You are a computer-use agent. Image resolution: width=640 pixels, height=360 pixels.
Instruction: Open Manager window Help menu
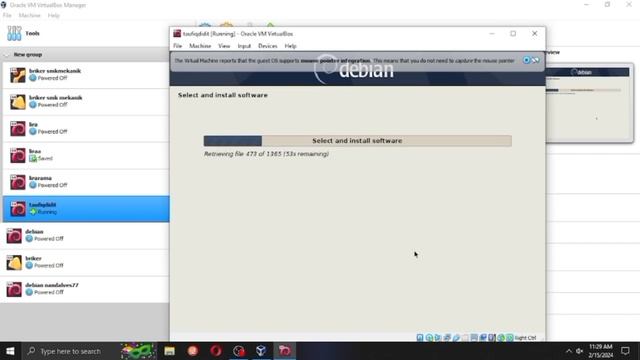pos(53,16)
